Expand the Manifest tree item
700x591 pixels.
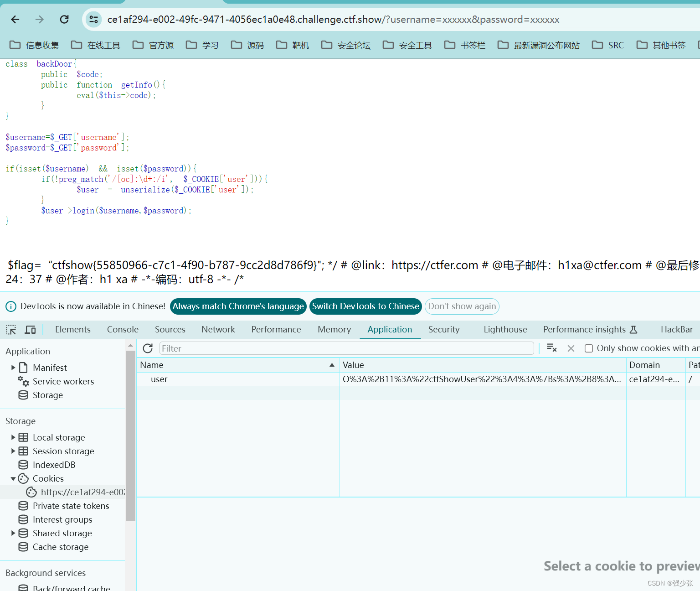point(13,368)
